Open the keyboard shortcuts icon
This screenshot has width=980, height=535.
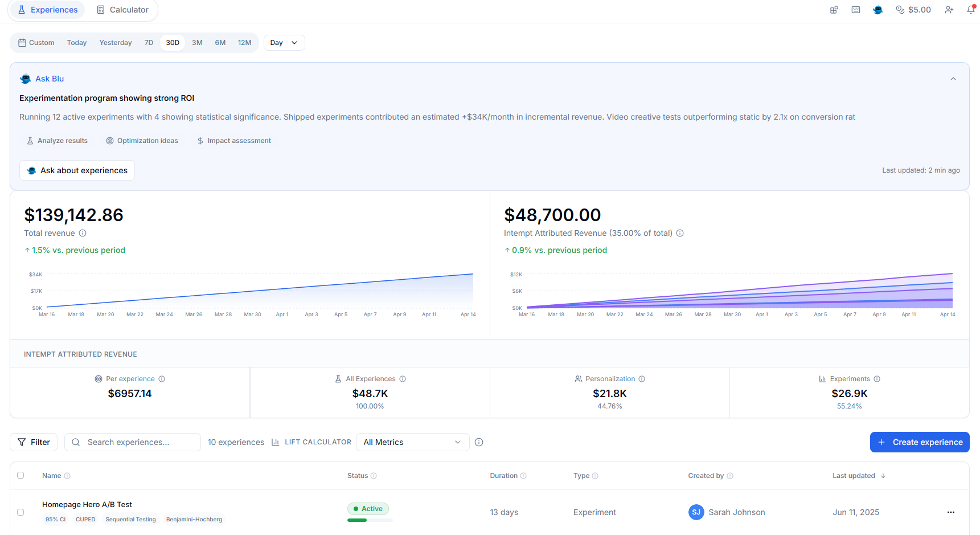coord(855,10)
